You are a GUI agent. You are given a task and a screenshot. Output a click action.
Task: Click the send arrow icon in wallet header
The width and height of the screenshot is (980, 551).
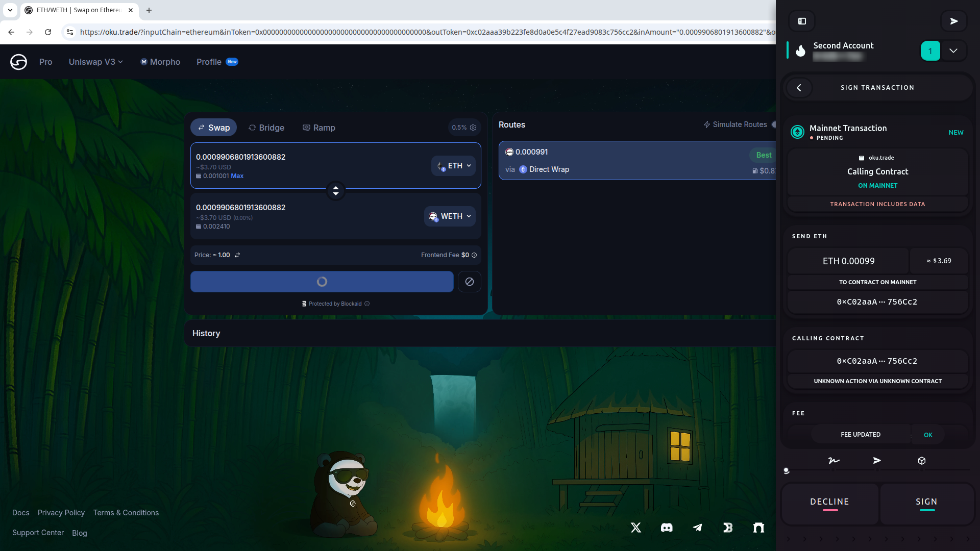[953, 21]
